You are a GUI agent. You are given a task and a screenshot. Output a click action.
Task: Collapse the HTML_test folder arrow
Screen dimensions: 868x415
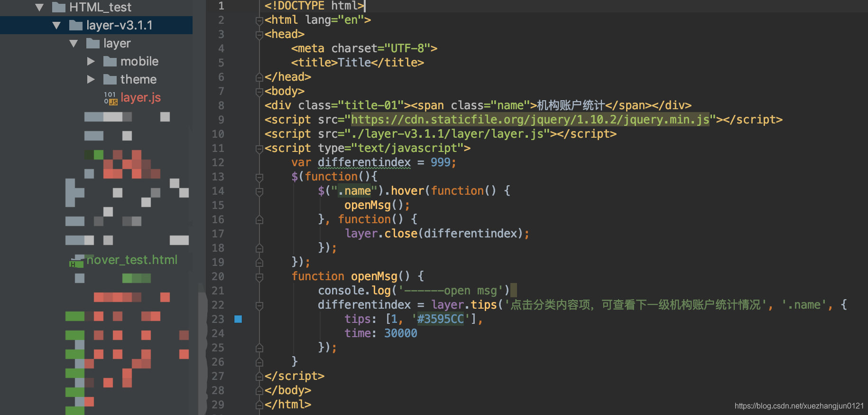pyautogui.click(x=40, y=7)
